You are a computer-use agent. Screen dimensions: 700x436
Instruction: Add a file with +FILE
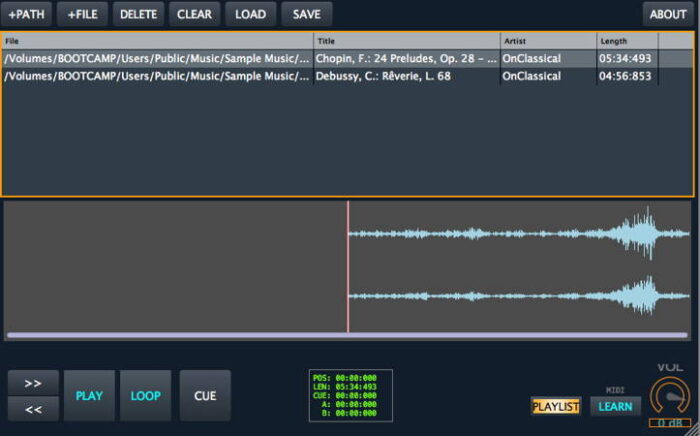pos(82,14)
